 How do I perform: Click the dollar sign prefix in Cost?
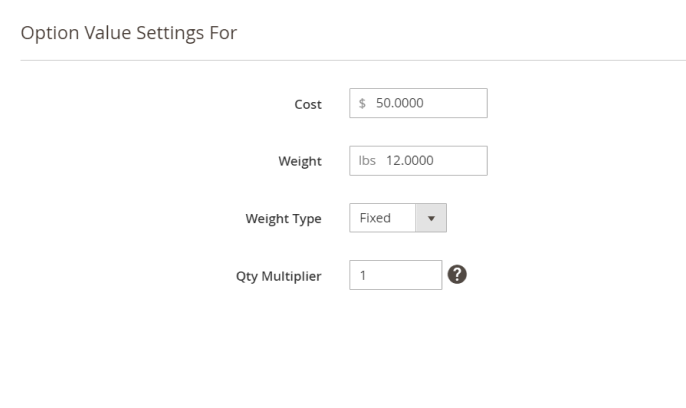coord(362,103)
